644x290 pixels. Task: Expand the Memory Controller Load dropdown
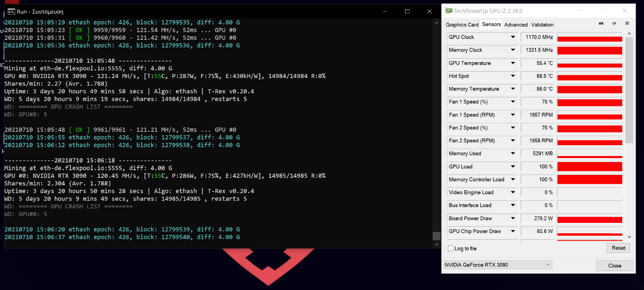pyautogui.click(x=513, y=179)
